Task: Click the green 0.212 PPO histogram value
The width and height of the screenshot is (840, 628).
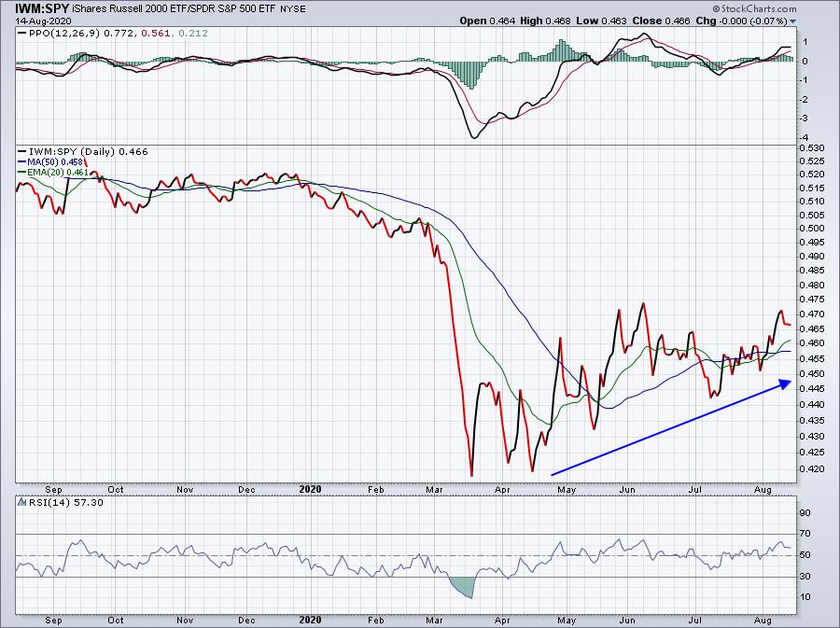Action: point(193,34)
